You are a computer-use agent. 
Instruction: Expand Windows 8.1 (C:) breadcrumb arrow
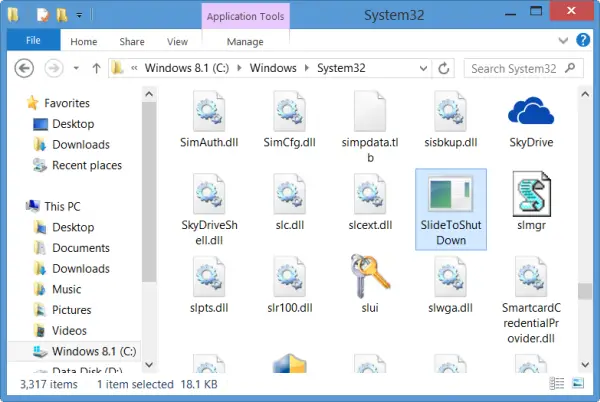point(240,68)
